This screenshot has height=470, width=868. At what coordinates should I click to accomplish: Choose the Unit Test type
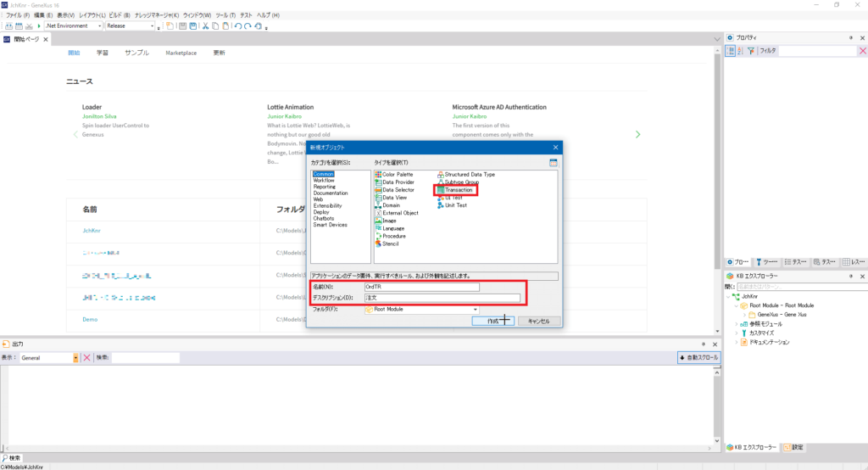(452, 205)
